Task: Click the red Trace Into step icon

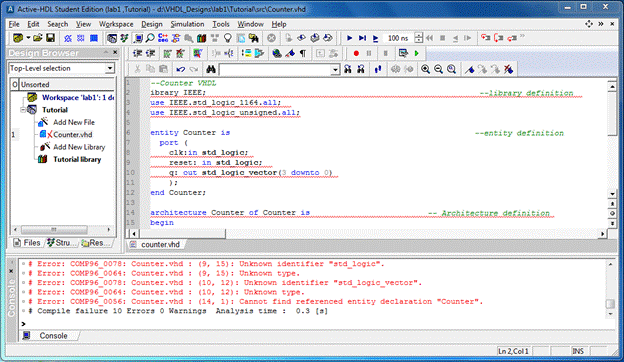Action: point(486,38)
